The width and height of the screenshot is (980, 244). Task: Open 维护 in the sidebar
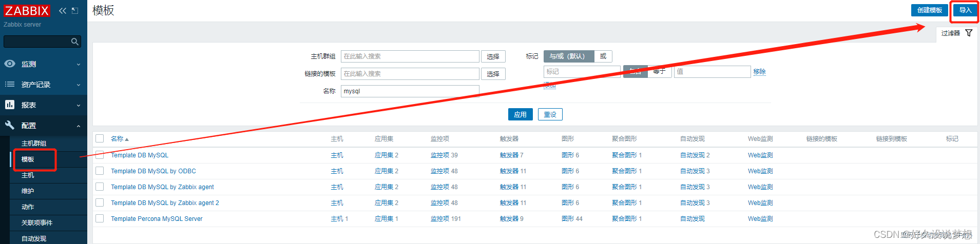pyautogui.click(x=28, y=191)
